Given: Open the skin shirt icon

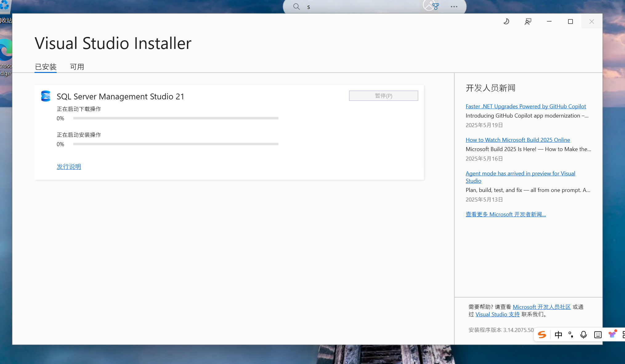Looking at the screenshot, I should click(x=612, y=334).
